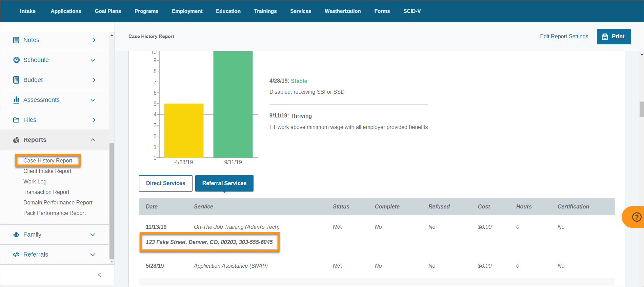644x287 pixels.
Task: Open the orange help question mark
Action: pyautogui.click(x=636, y=217)
